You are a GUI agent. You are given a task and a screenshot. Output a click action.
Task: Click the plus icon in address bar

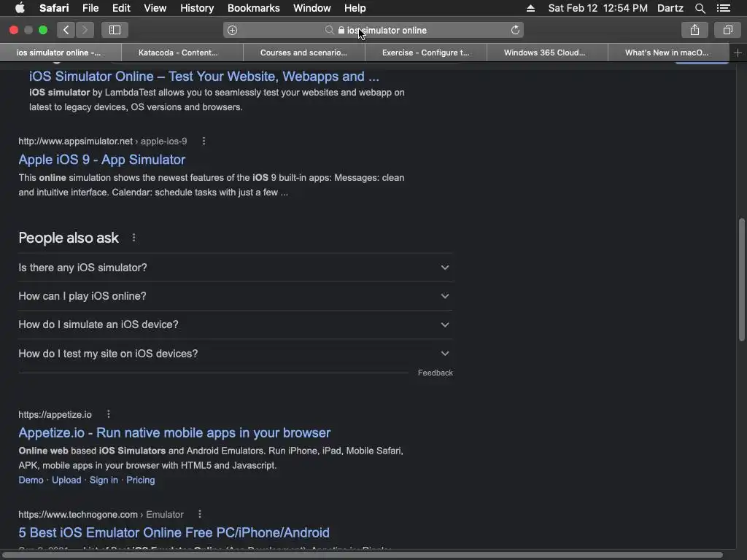(x=233, y=31)
